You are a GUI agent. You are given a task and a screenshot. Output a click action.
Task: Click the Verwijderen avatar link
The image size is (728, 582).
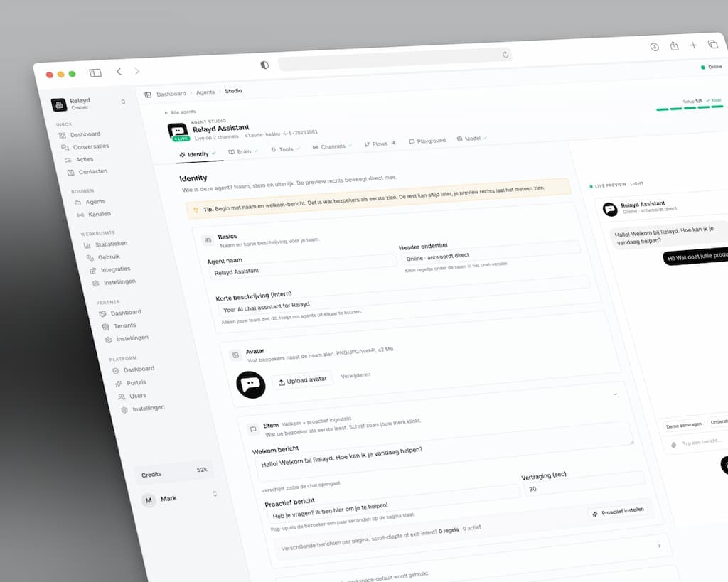(x=355, y=375)
